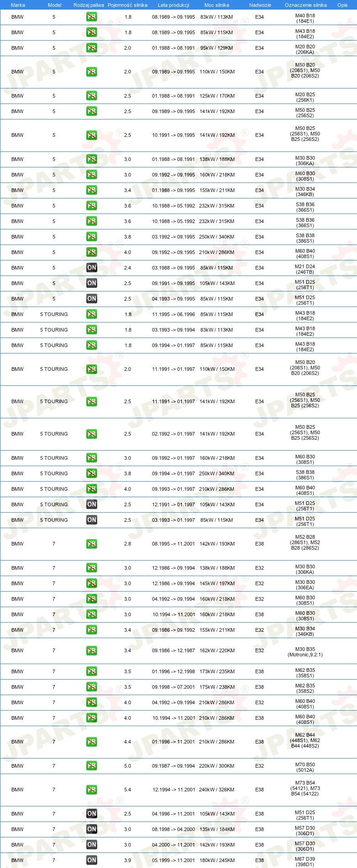Click the petrol icon in the 155kW / 211KM E34 row

coord(92,190)
